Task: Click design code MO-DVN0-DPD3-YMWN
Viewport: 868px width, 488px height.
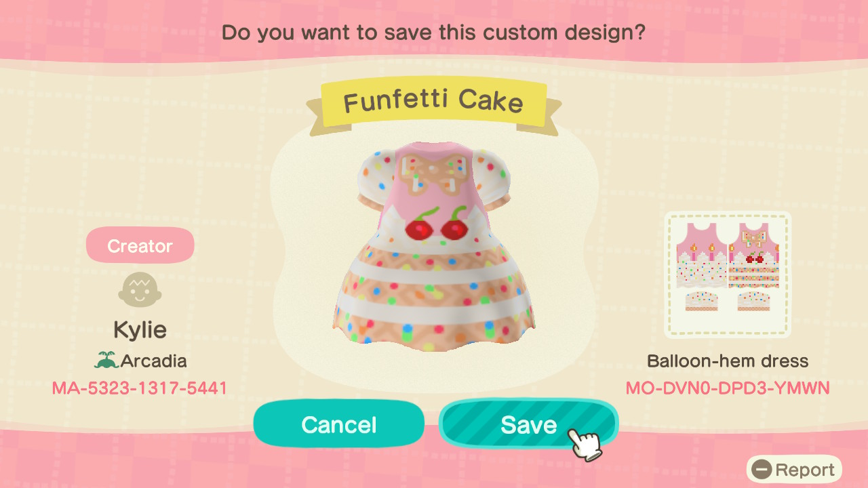Action: tap(728, 388)
